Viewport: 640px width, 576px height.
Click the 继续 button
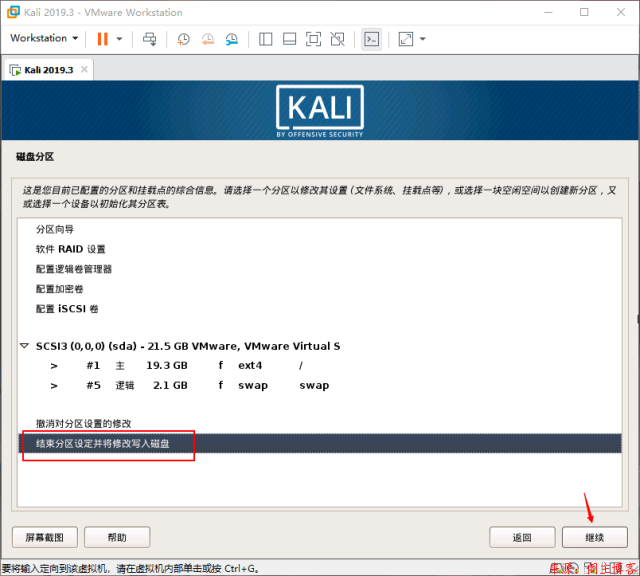tap(595, 538)
